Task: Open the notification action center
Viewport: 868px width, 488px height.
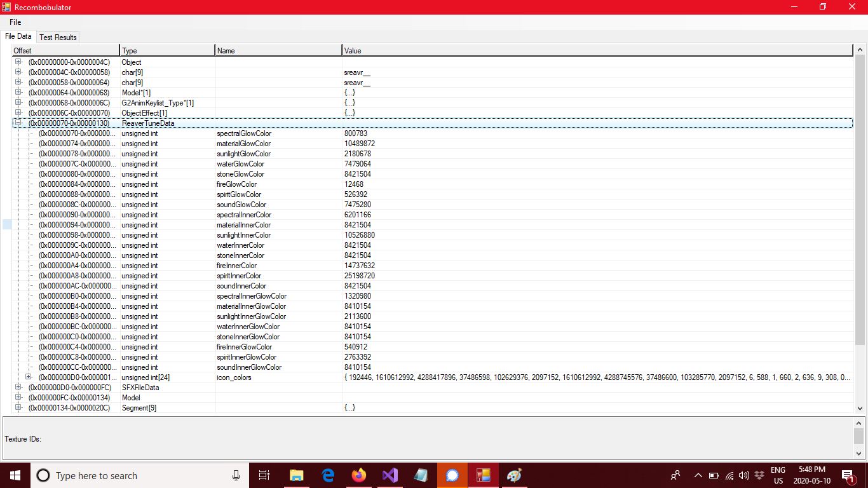Action: pyautogui.click(x=848, y=475)
